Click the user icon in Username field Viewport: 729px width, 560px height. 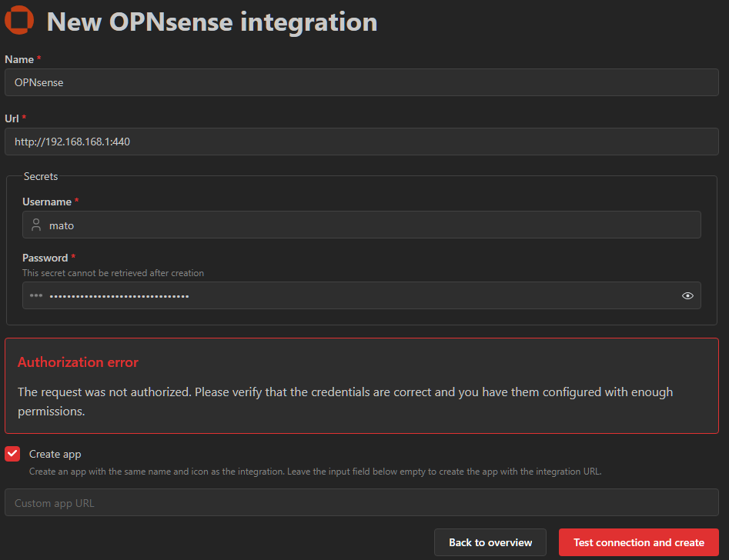coord(36,225)
